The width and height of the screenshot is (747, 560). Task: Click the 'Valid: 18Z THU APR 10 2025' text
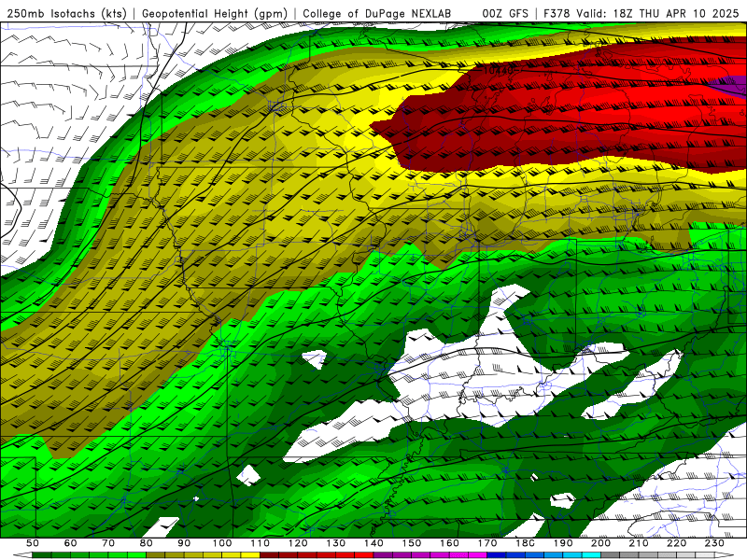(x=657, y=13)
